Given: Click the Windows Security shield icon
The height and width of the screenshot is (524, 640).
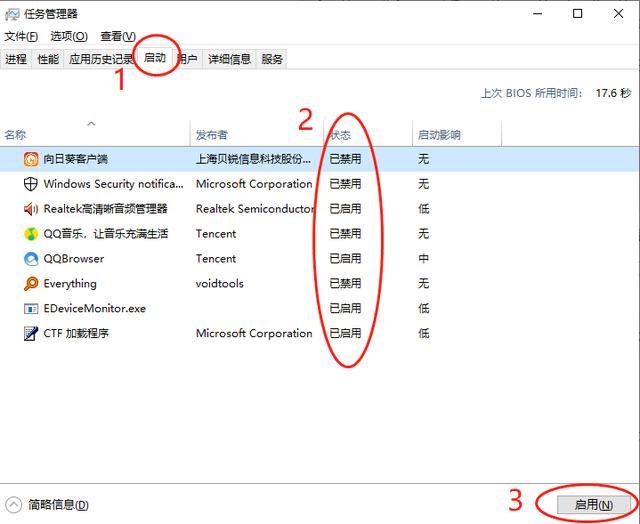Looking at the screenshot, I should tap(31, 184).
